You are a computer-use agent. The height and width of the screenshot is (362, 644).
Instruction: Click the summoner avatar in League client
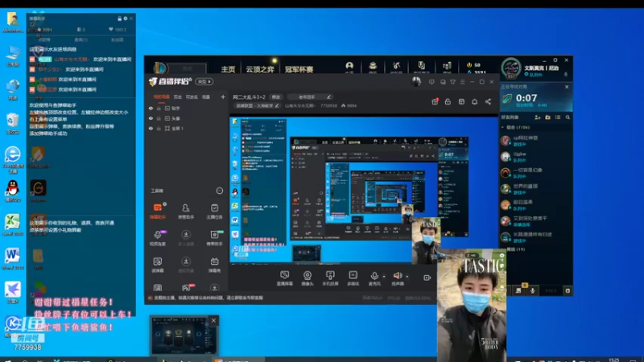point(511,68)
